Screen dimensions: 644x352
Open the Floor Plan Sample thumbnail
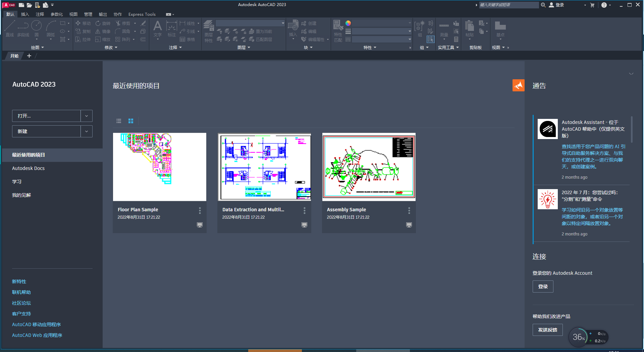click(160, 167)
